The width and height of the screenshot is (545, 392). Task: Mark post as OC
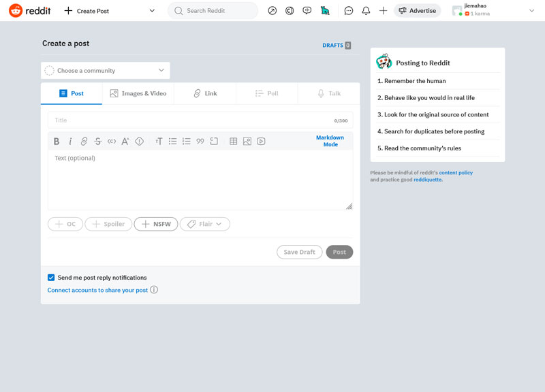coord(65,224)
